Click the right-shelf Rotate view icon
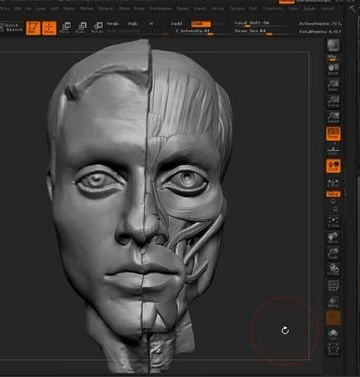Image resolution: width=360 pixels, height=377 pixels. [x=333, y=269]
